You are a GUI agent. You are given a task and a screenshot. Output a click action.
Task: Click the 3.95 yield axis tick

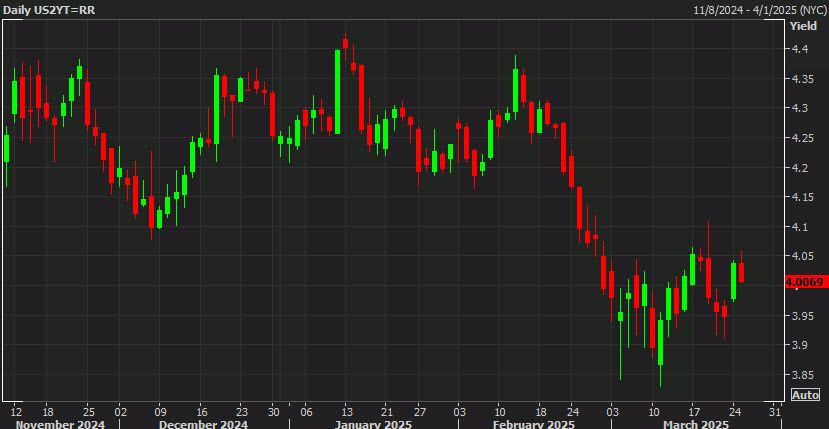click(803, 316)
